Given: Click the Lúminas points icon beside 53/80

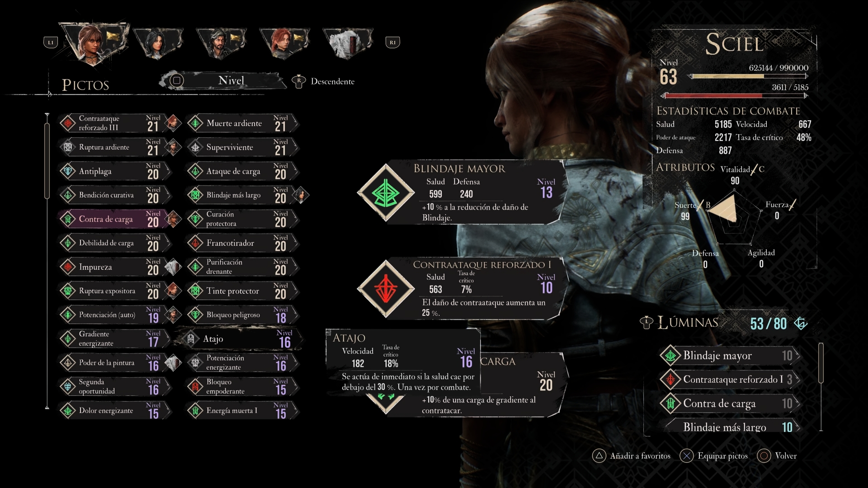Looking at the screenshot, I should click(801, 323).
